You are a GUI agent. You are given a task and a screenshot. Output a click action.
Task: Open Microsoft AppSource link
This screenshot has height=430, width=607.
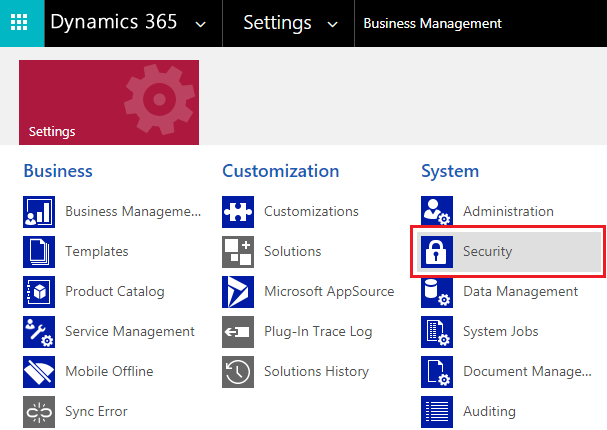(329, 291)
